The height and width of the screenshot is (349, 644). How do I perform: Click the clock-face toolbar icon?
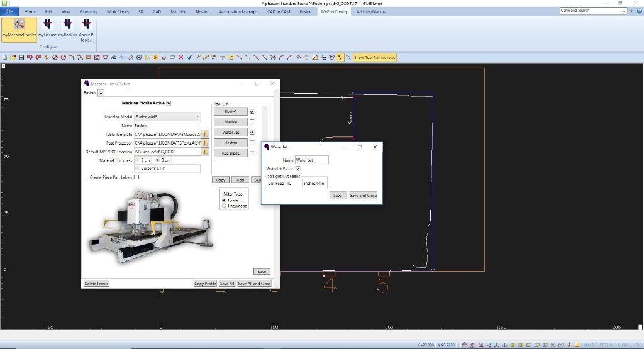pos(139,57)
